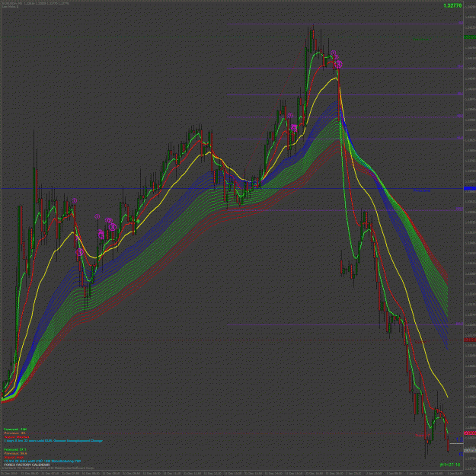The width and height of the screenshot is (476, 476).
Task: Click the green H1 candle timer text
Action: [x=450, y=465]
